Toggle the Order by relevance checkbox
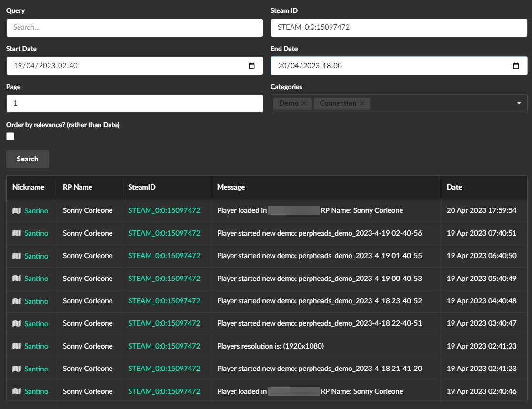Screen dimensions: 532x409 [10, 137]
